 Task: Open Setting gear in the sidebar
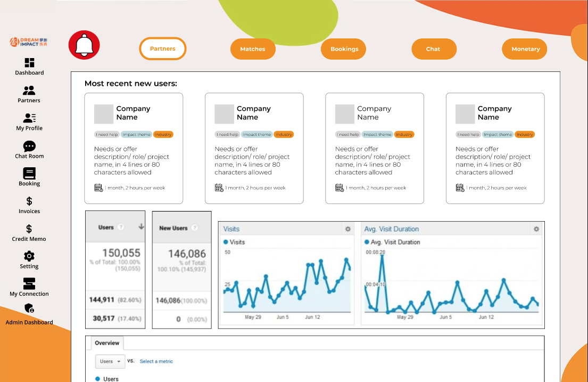(29, 256)
